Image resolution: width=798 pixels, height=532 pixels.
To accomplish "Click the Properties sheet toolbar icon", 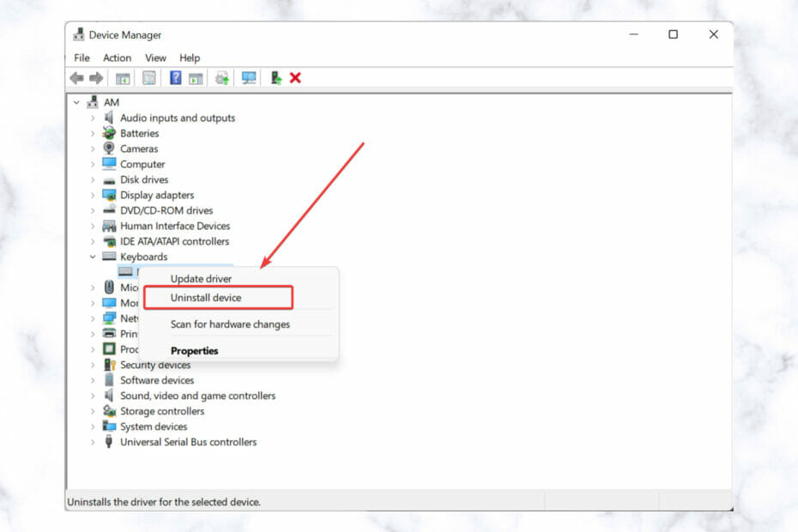I will coord(149,78).
